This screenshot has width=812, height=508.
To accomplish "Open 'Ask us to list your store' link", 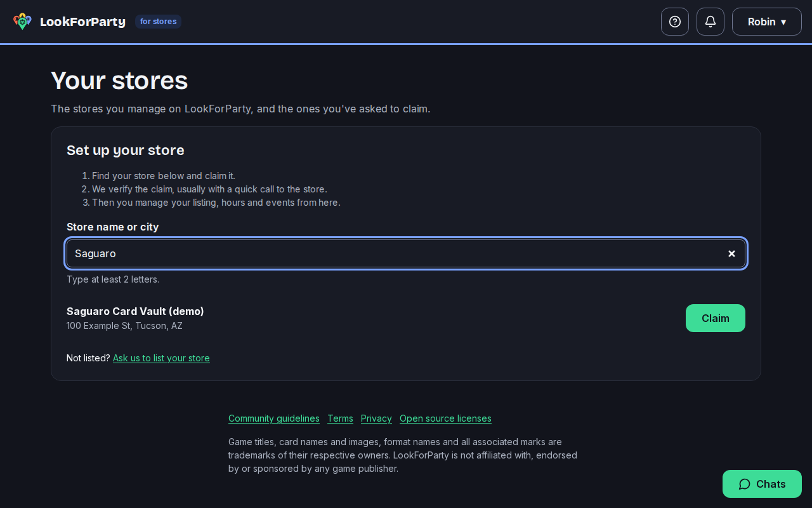I will coord(161,358).
